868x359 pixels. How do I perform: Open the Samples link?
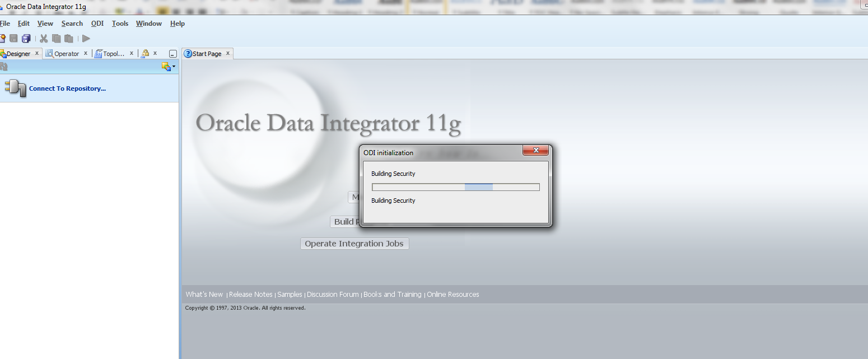tap(290, 295)
